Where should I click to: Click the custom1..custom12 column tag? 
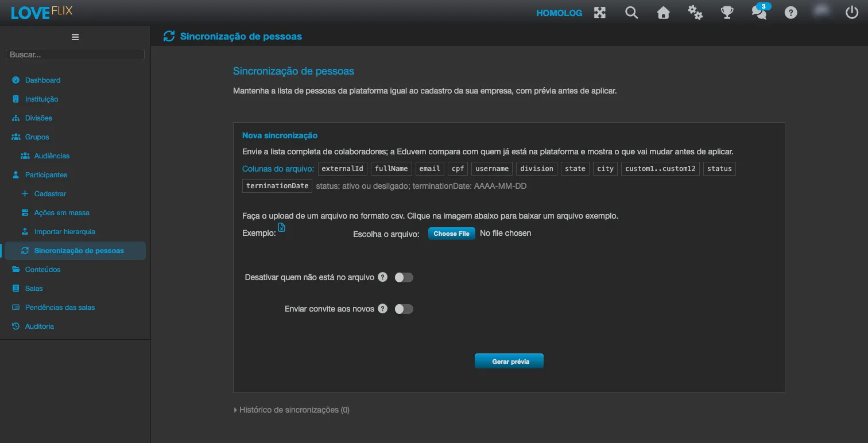[660, 169]
